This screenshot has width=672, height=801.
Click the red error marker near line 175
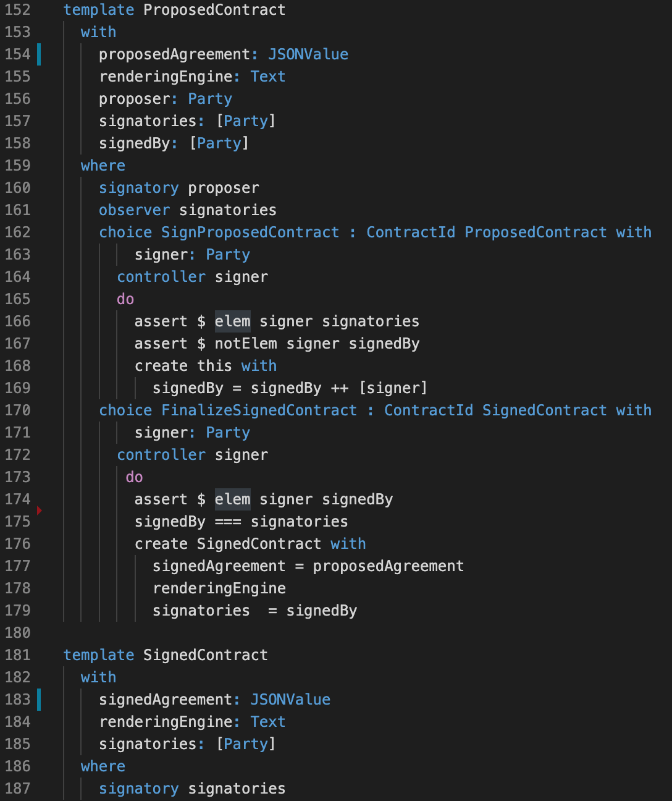point(40,510)
